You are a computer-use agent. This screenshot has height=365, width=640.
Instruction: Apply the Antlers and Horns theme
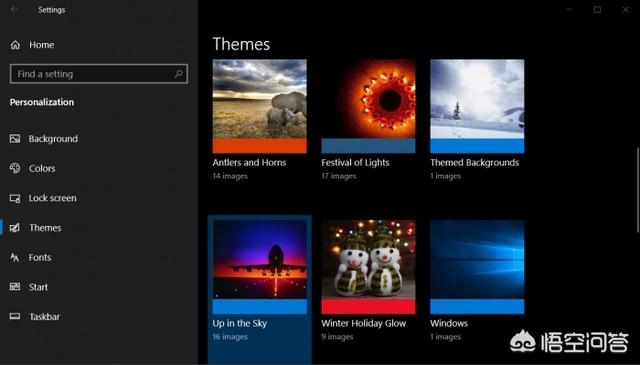coord(260,107)
